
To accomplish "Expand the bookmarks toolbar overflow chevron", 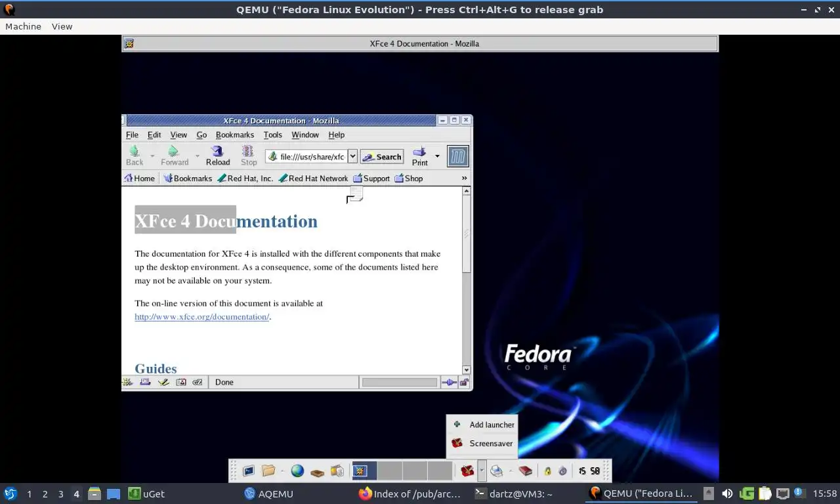I will pyautogui.click(x=464, y=178).
